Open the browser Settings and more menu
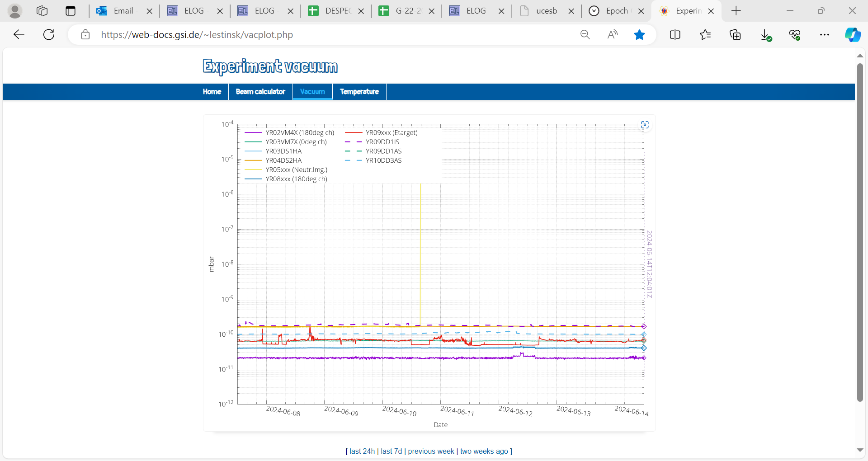The image size is (868, 461). (x=825, y=35)
